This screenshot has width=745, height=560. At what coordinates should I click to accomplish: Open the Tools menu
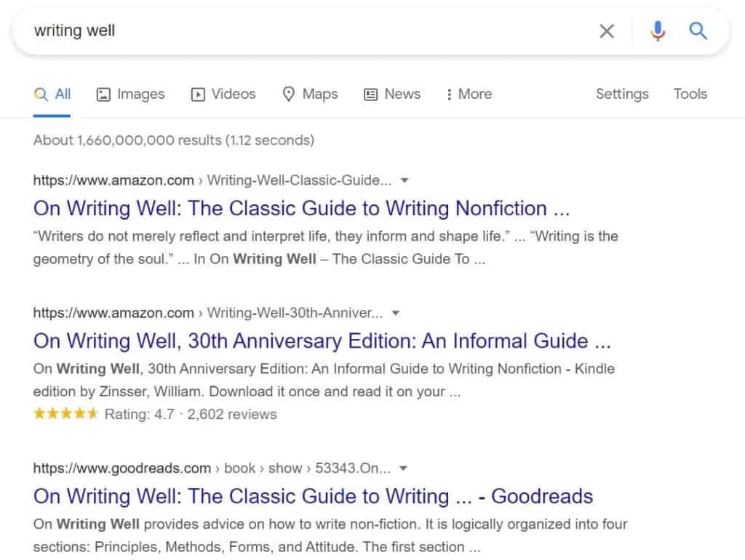[x=690, y=94]
